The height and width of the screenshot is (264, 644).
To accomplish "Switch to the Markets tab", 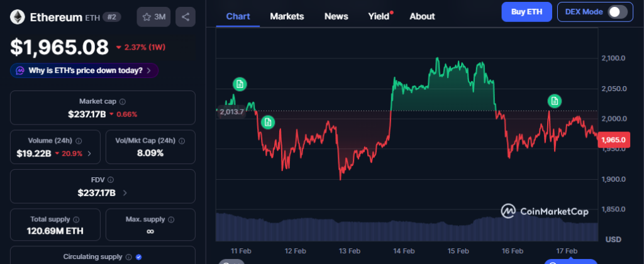I will (x=287, y=16).
